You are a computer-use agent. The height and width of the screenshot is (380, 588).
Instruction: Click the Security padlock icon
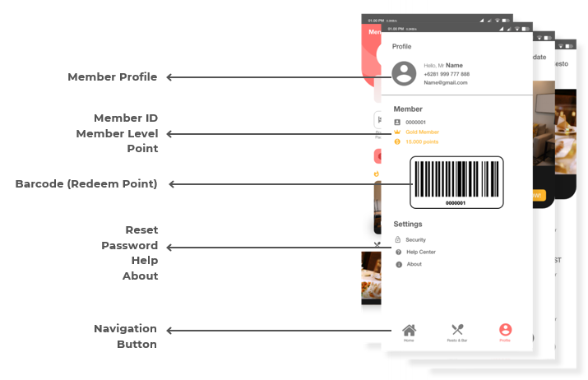point(398,239)
